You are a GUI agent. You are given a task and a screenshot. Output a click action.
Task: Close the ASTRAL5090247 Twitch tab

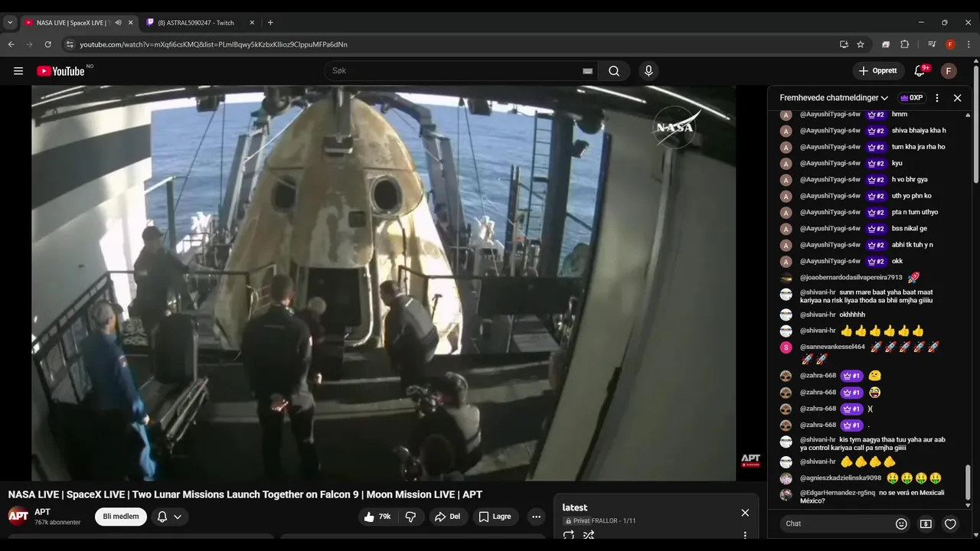[252, 23]
